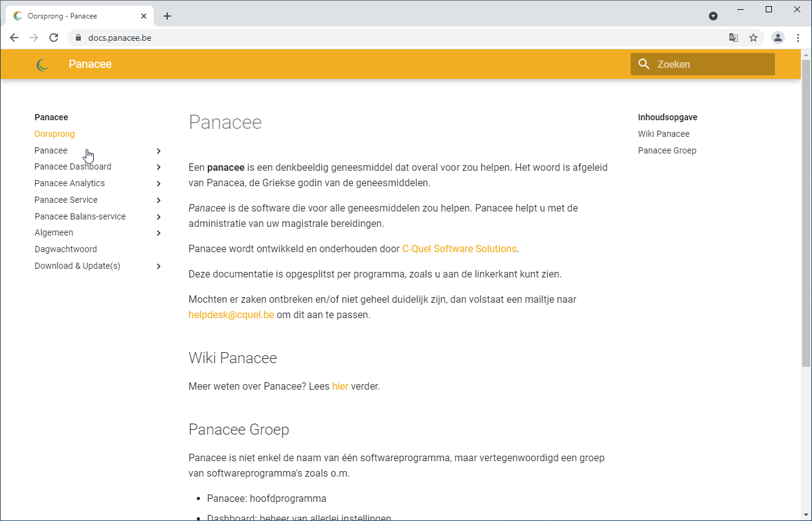This screenshot has height=521, width=812.
Task: Expand the Download & Update(s) chevron
Action: [x=159, y=266]
